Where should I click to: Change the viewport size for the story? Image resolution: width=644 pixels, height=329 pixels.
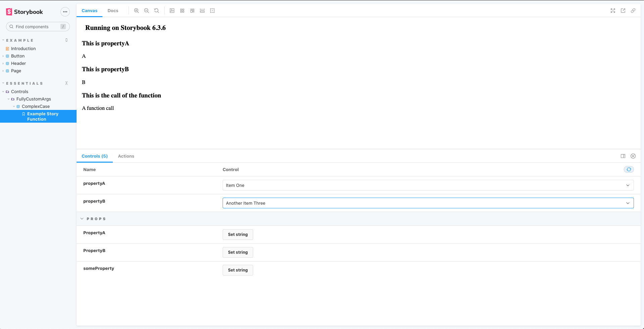pyautogui.click(x=192, y=10)
